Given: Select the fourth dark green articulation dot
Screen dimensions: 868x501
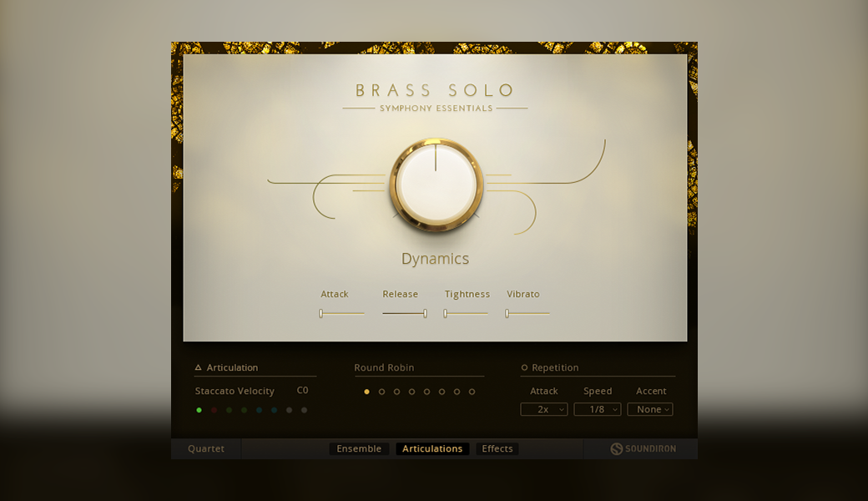Looking at the screenshot, I should 244,410.
